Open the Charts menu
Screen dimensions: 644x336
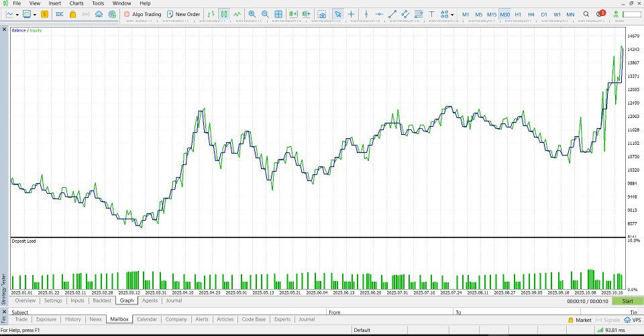pyautogui.click(x=76, y=3)
